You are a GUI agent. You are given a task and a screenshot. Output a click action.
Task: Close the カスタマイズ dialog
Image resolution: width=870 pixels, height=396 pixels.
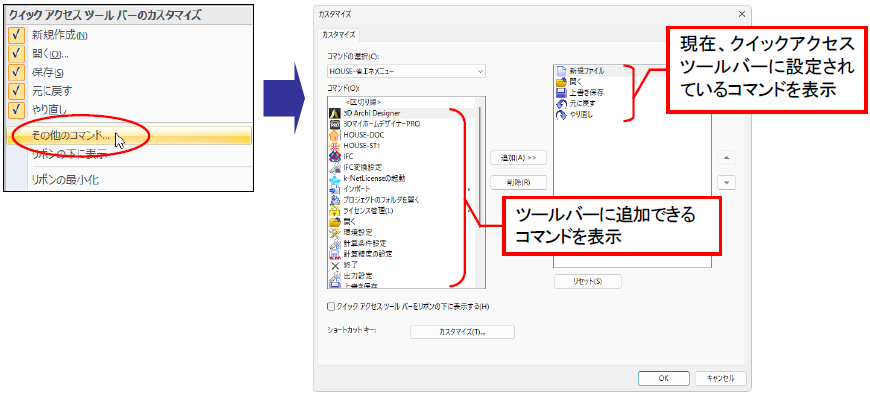pos(742,14)
